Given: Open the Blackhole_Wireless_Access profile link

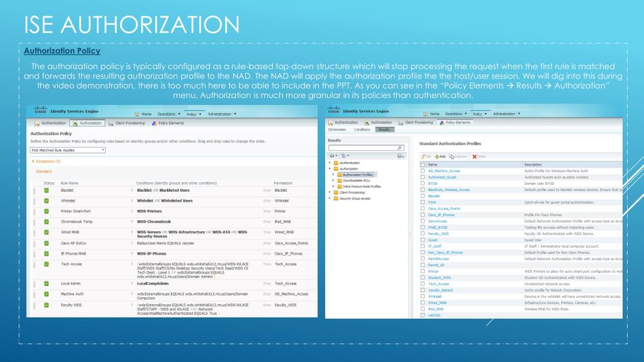Looking at the screenshot, I should coord(448,190).
